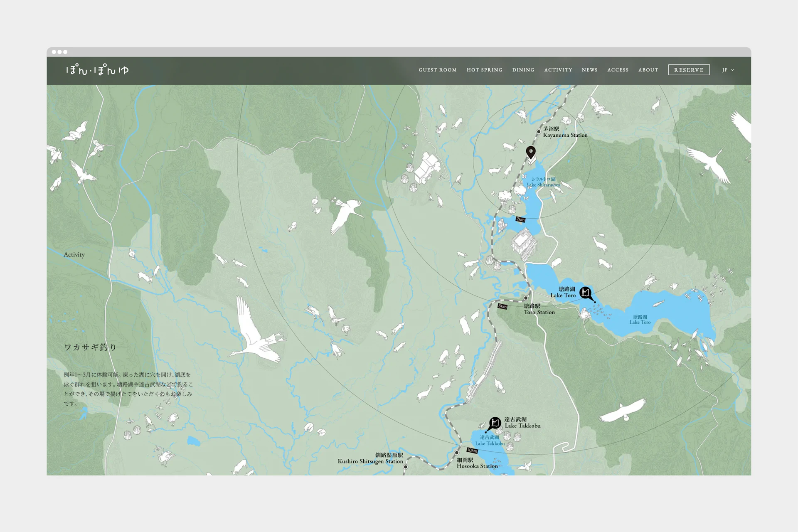Click the 10km distance badge
This screenshot has width=798, height=532.
[472, 450]
